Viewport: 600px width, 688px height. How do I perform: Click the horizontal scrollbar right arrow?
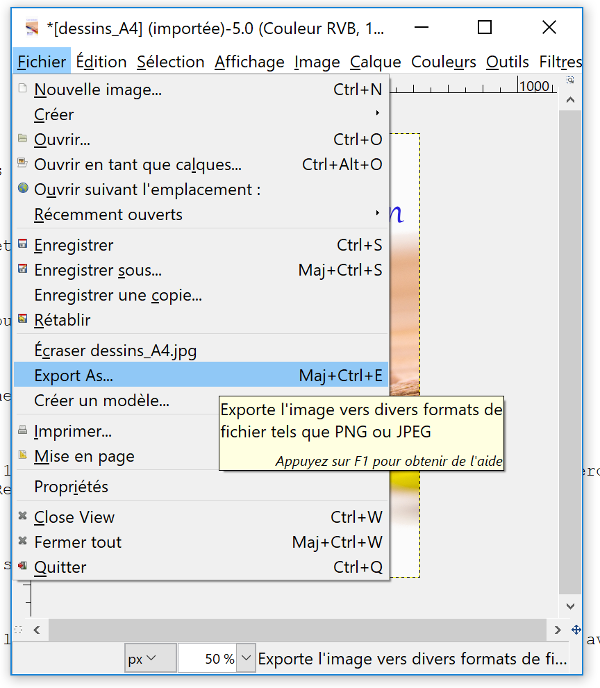[557, 630]
